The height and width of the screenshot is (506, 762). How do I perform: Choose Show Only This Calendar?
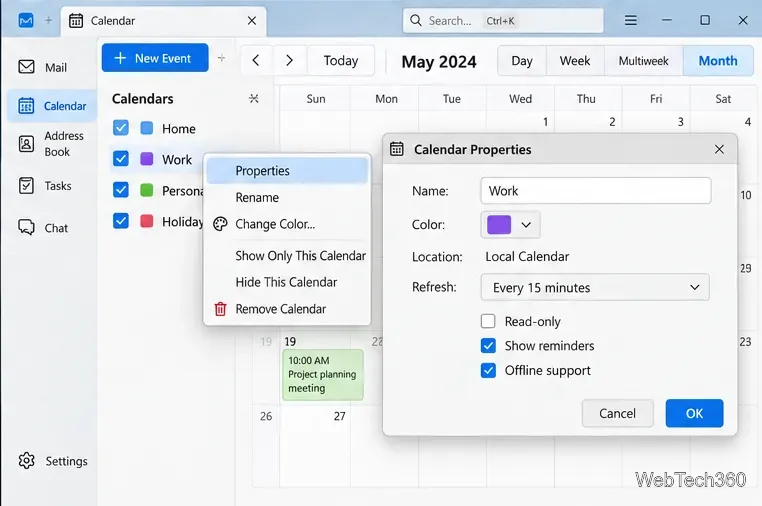[287, 256]
